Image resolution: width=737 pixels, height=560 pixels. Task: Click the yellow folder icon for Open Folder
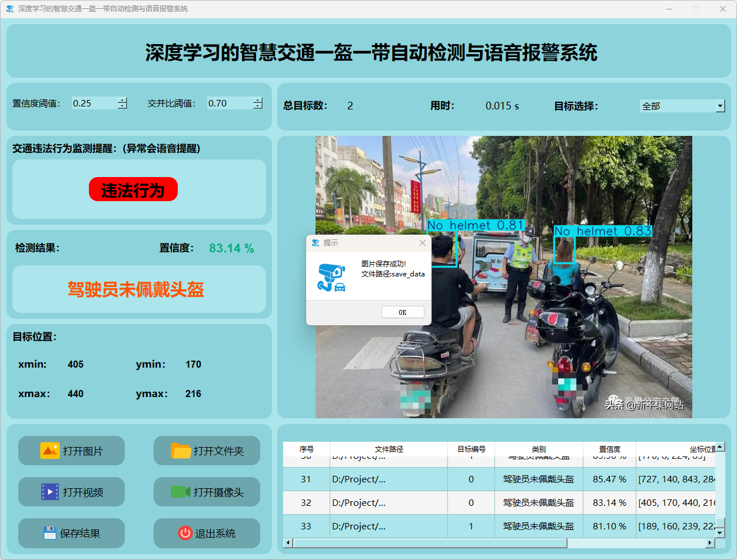181,451
